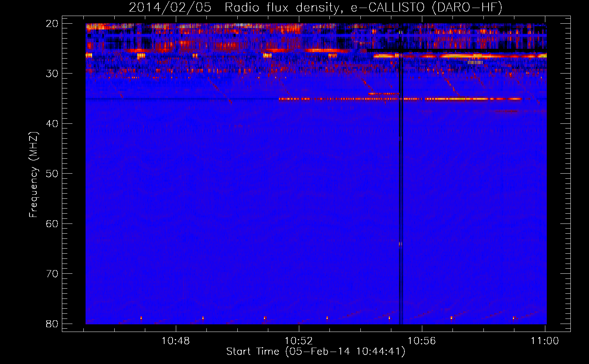The width and height of the screenshot is (589, 364).
Task: Click the "Start Time (05-Feb-14 10:44:41)" label
Action: [x=316, y=352]
